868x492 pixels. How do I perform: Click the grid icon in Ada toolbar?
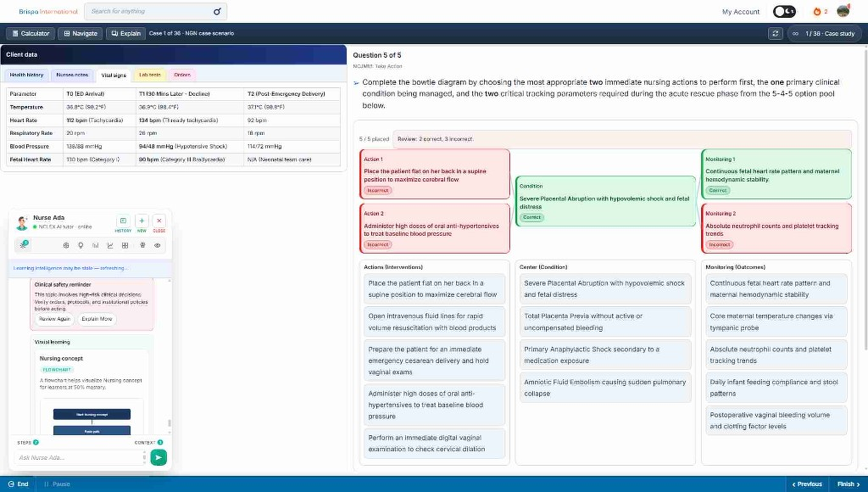click(125, 245)
